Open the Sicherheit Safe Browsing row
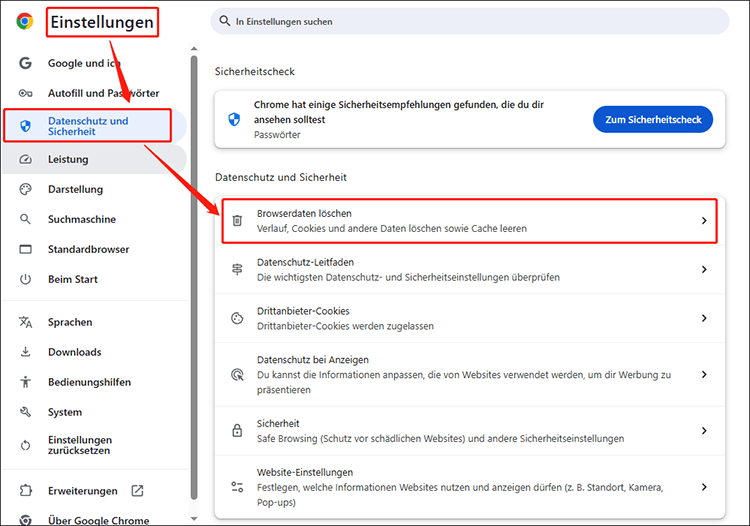 [x=470, y=430]
